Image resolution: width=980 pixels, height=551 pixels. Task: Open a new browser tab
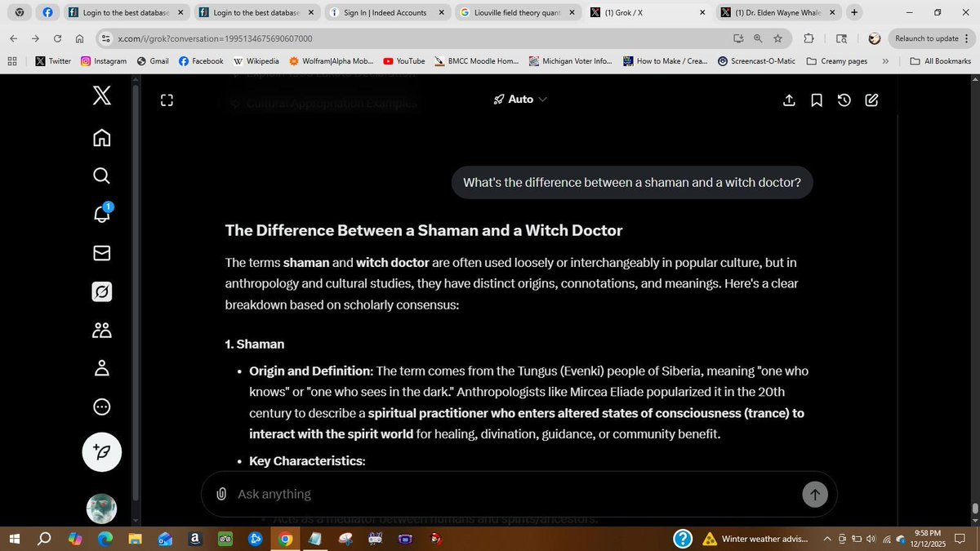click(854, 13)
